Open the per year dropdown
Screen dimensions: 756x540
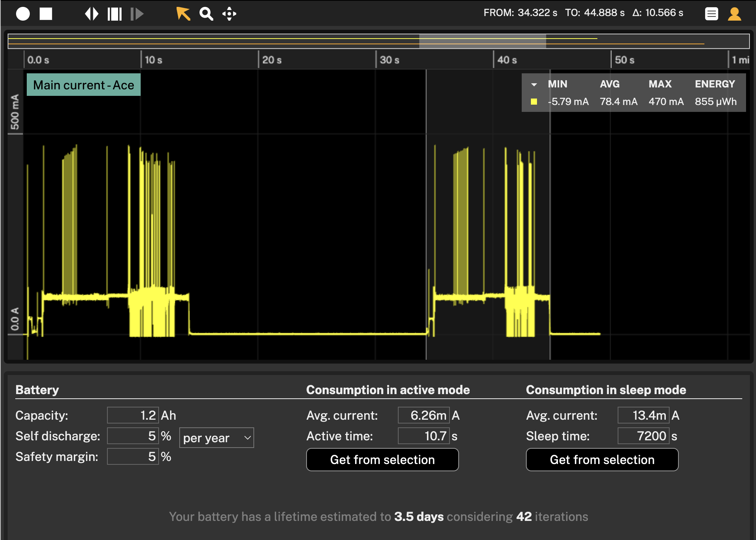(x=216, y=438)
